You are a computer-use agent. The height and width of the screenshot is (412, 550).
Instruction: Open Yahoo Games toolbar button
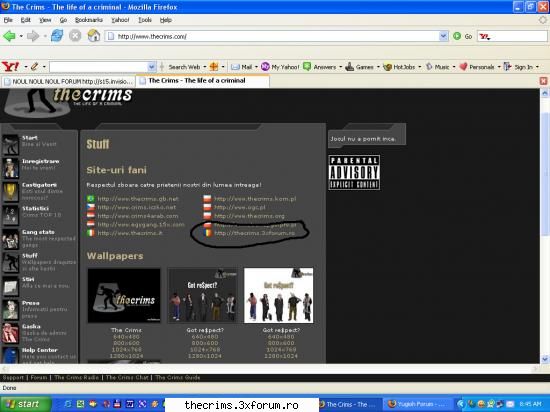[360, 67]
